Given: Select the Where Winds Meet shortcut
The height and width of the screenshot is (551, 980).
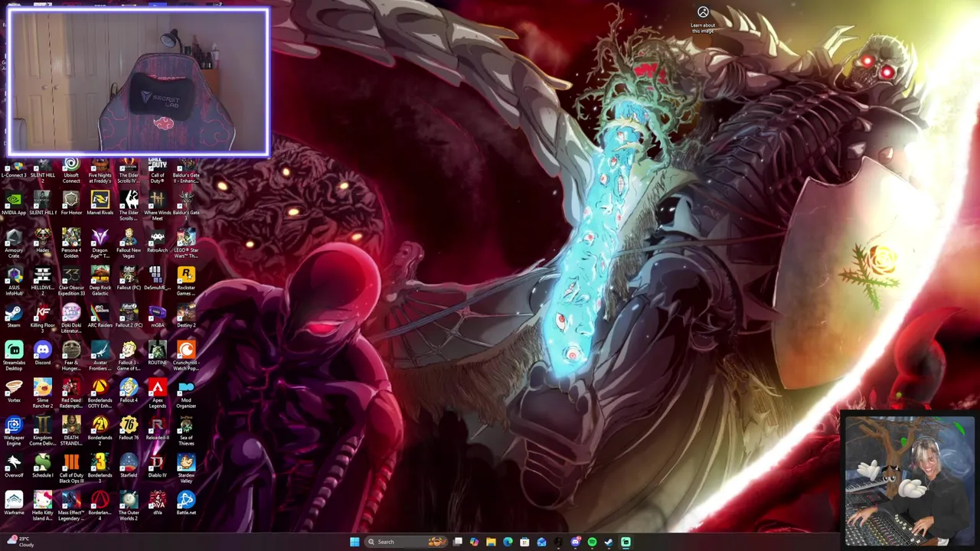Looking at the screenshot, I should tap(157, 207).
